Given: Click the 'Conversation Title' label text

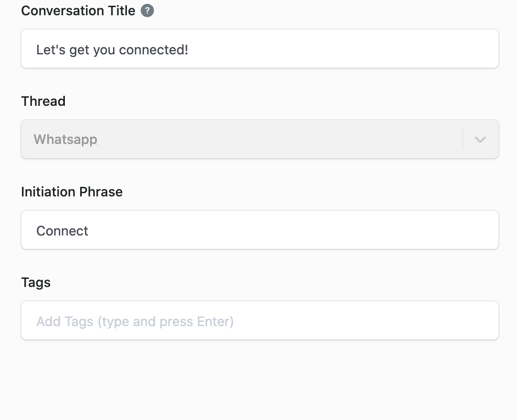Looking at the screenshot, I should point(78,10).
